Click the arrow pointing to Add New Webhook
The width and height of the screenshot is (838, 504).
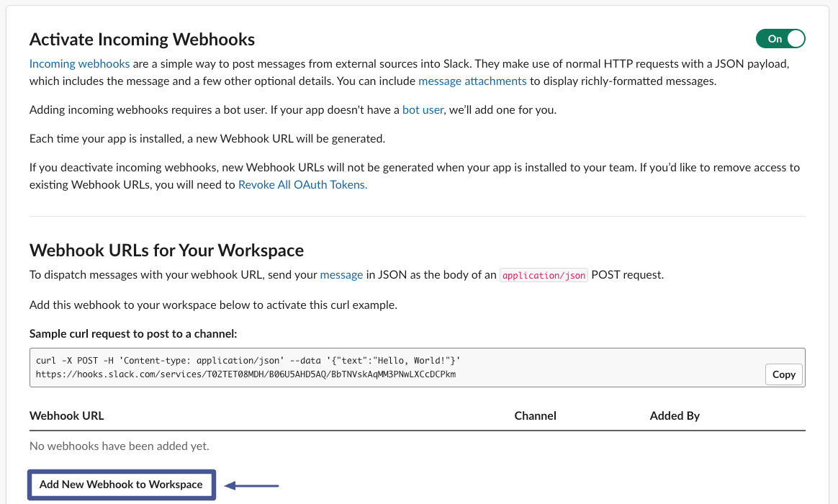point(251,485)
